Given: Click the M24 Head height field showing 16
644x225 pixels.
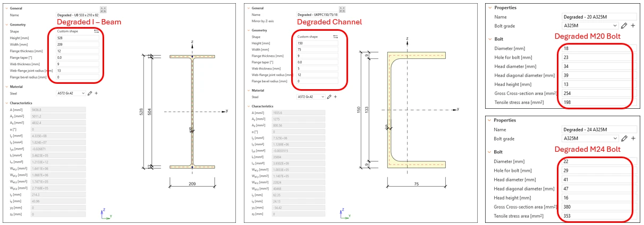Looking at the screenshot, I should coord(599,198).
